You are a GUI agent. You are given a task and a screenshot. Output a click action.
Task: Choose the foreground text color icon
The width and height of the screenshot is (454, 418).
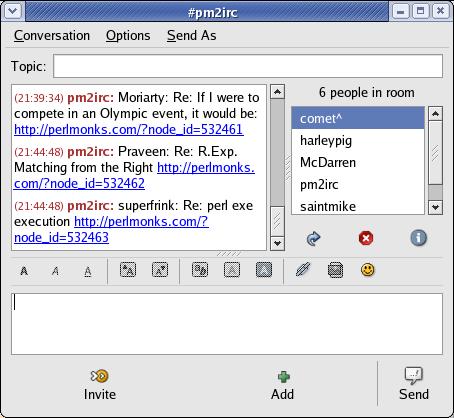[x=232, y=270]
